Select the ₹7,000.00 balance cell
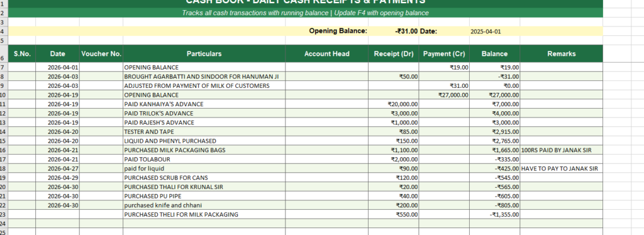 click(494, 104)
